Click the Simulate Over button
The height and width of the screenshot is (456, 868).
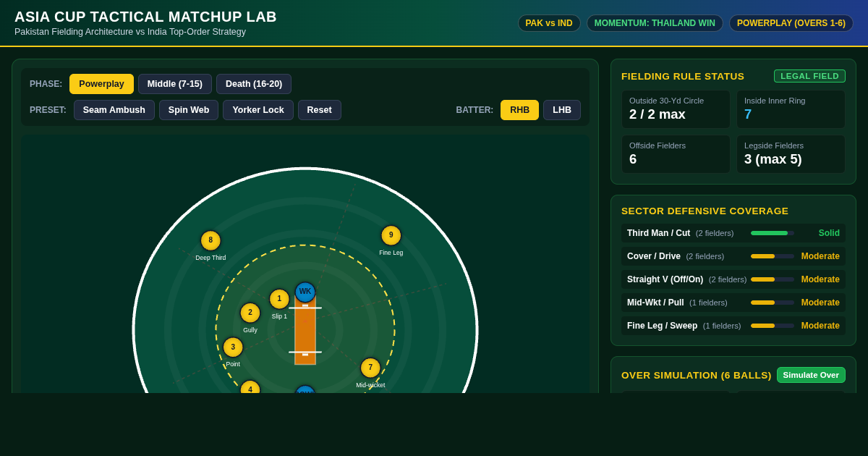pyautogui.click(x=811, y=375)
